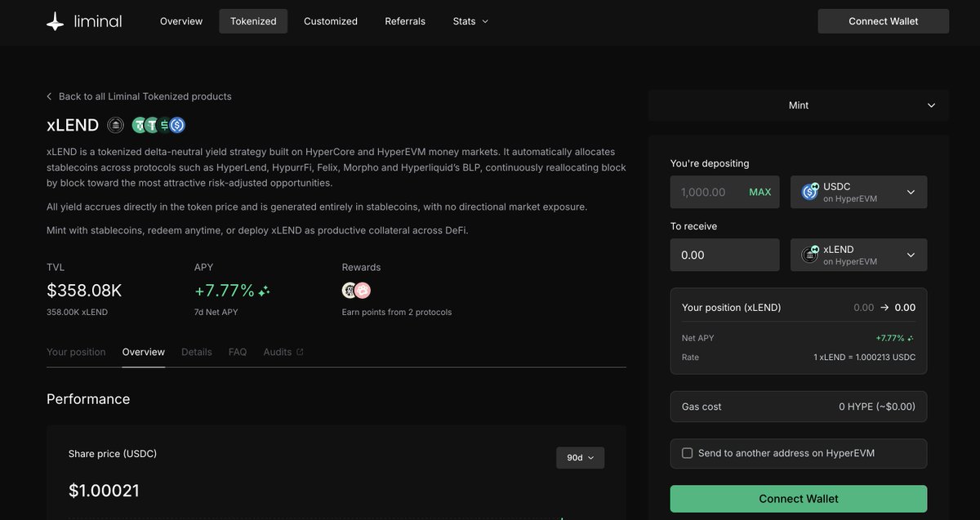Select the Overview tab below stats
The width and height of the screenshot is (980, 520).
point(144,352)
